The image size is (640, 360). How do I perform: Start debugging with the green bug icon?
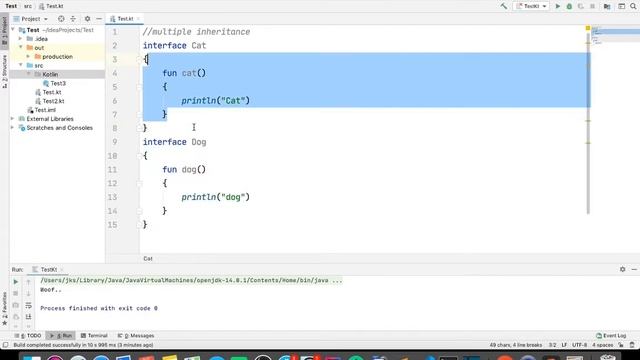pyautogui.click(x=569, y=6)
